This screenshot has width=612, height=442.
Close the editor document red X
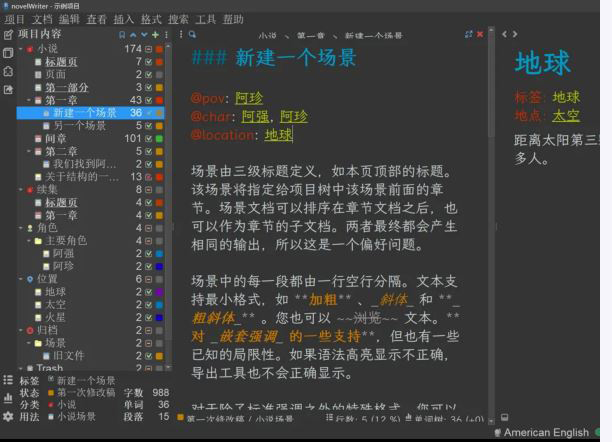(480, 34)
